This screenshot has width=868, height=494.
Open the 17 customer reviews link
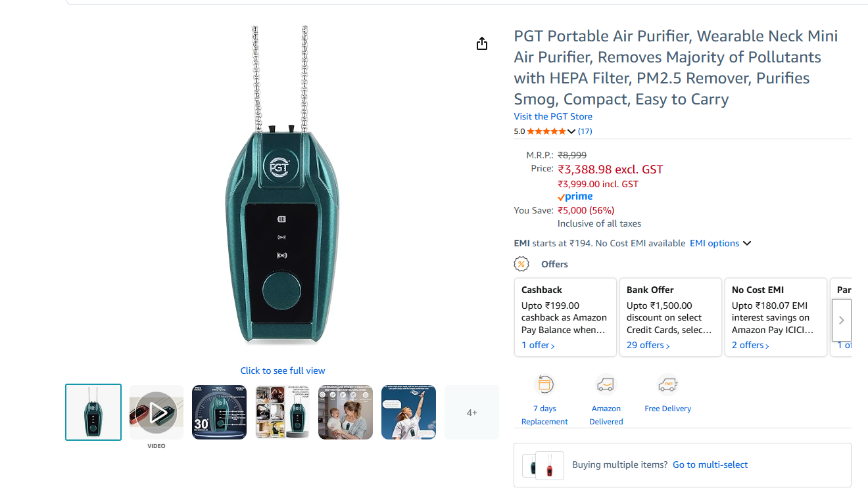pyautogui.click(x=585, y=131)
